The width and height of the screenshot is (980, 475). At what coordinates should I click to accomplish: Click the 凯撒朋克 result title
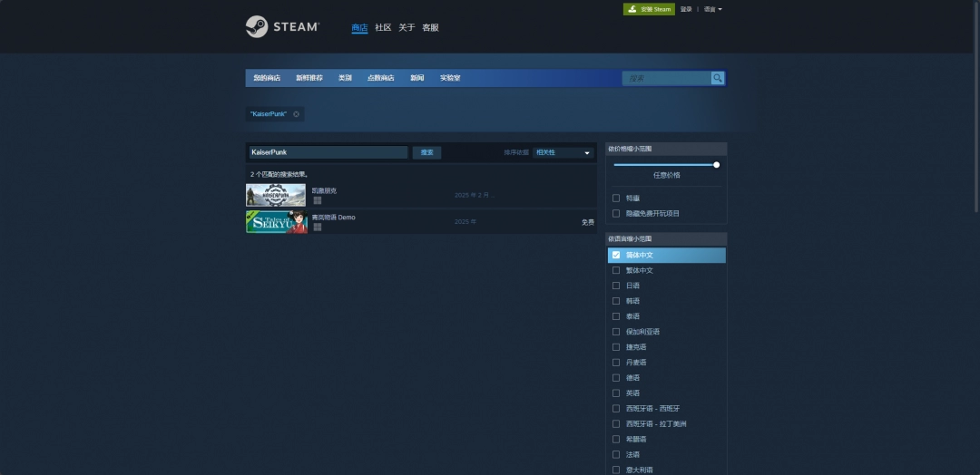point(324,190)
